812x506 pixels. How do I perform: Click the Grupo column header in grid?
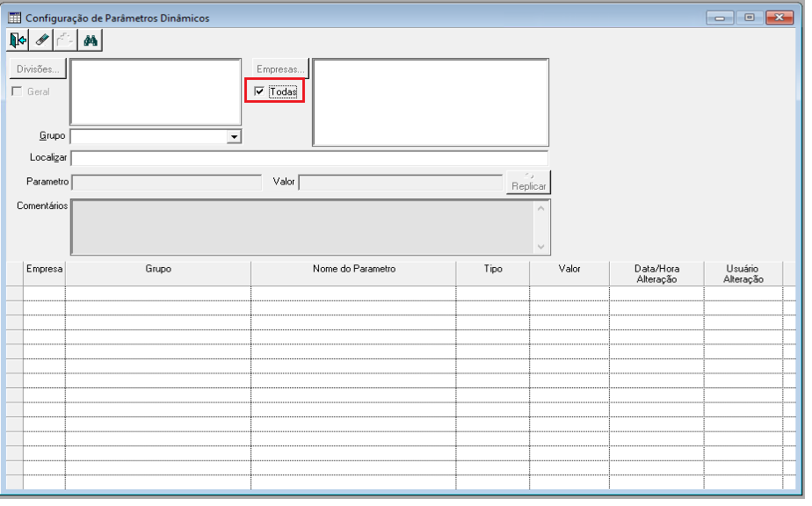point(158,274)
